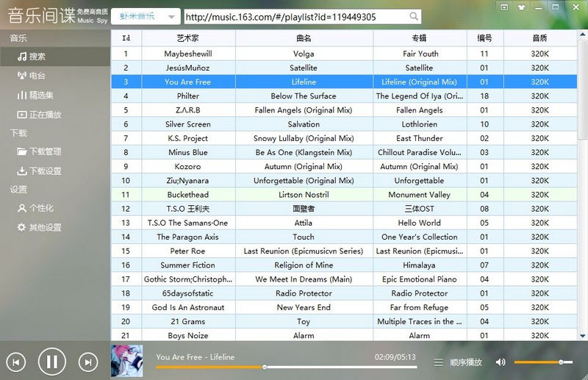This screenshot has height=380, width=588.
Task: Skip to the next track
Action: coord(87,361)
